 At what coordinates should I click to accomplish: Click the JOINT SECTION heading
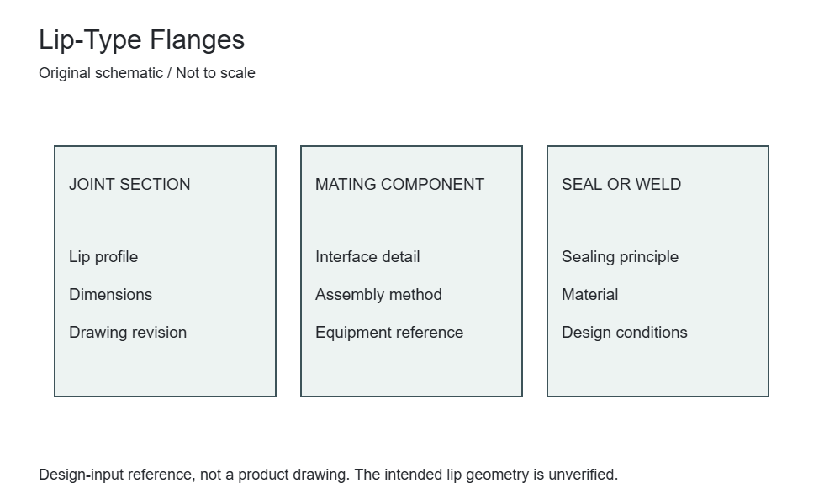click(x=129, y=184)
